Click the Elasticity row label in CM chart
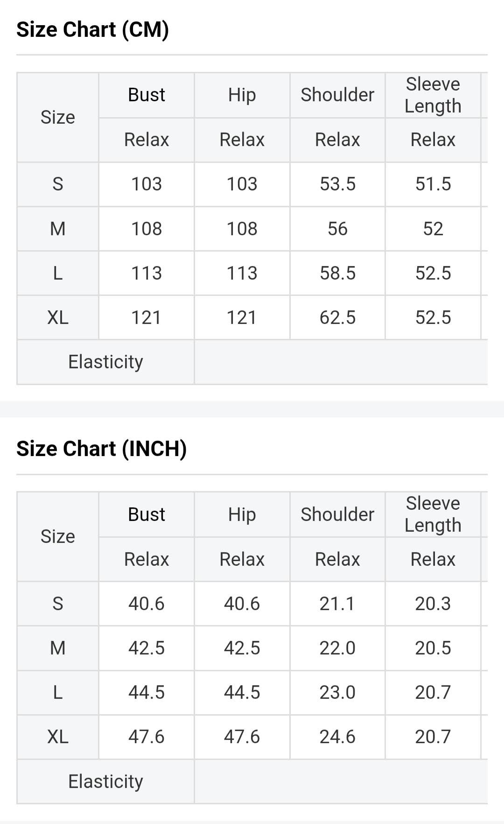Image resolution: width=504 pixels, height=824 pixels. click(x=105, y=362)
